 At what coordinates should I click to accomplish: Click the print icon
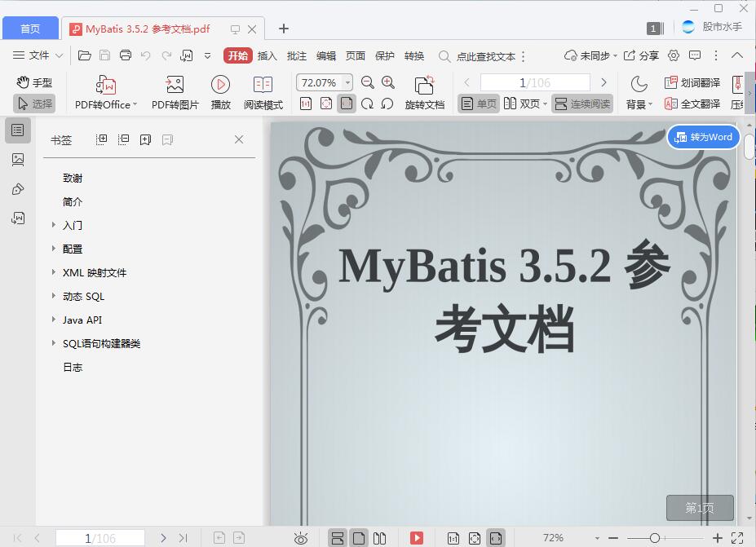click(126, 55)
